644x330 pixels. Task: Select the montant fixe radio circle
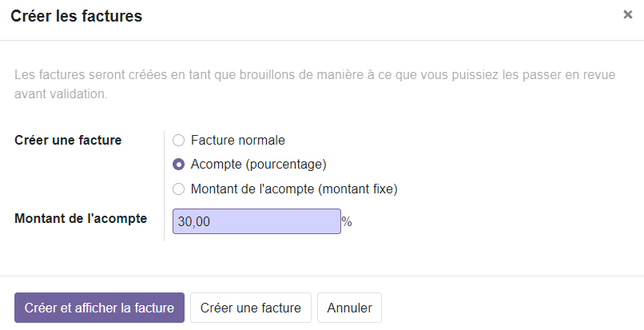(178, 189)
